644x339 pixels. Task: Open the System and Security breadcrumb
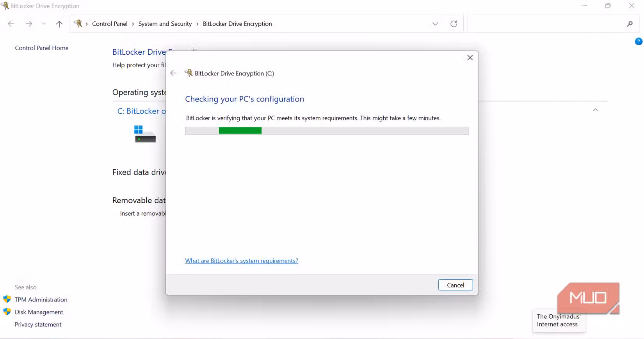165,24
